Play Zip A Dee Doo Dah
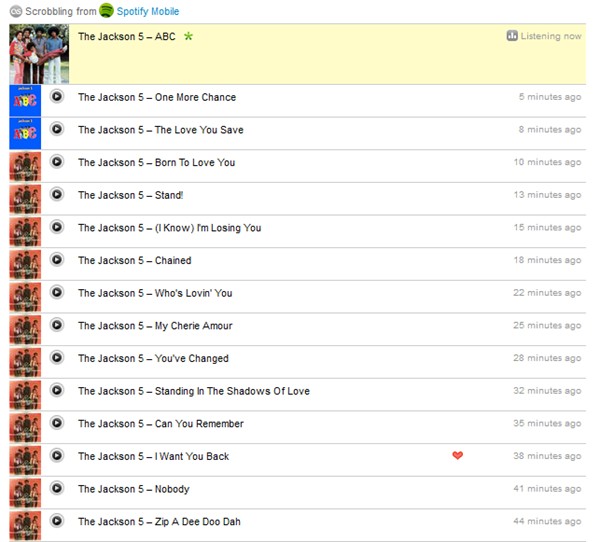This screenshot has height=542, width=600. point(57,521)
